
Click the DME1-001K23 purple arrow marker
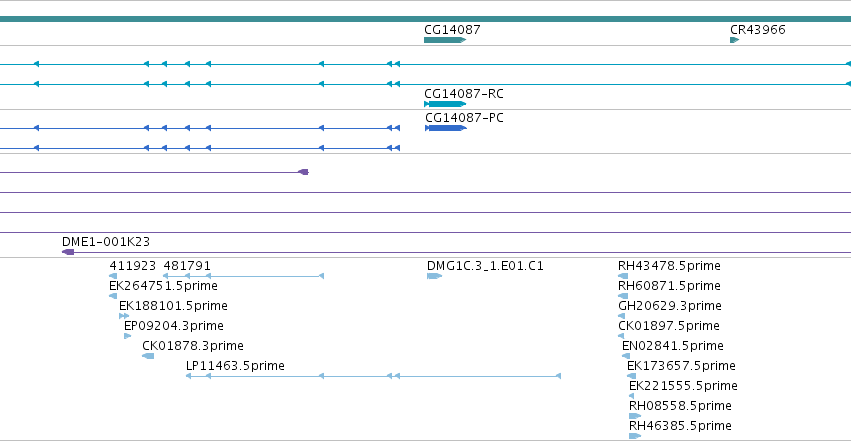tap(68, 252)
